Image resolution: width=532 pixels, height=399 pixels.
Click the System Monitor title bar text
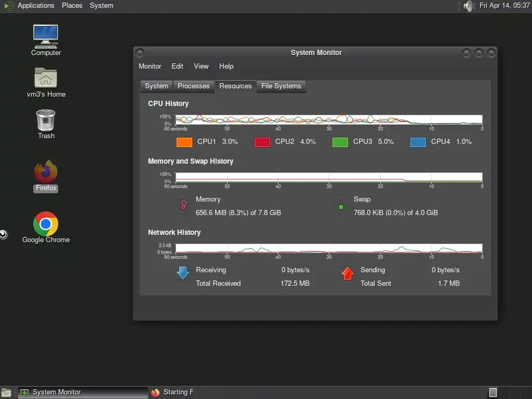point(316,52)
